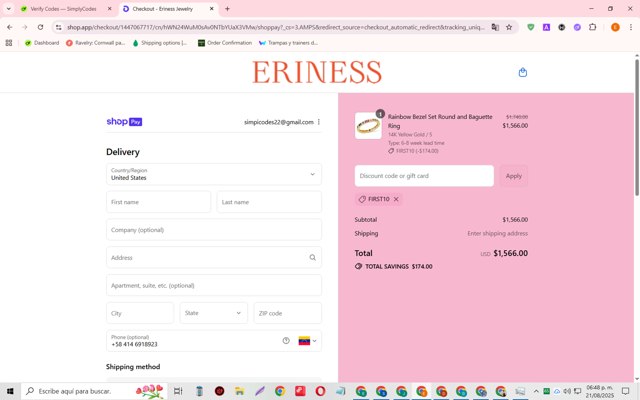The width and height of the screenshot is (640, 400).
Task: Focus the First name field
Action: point(158,202)
